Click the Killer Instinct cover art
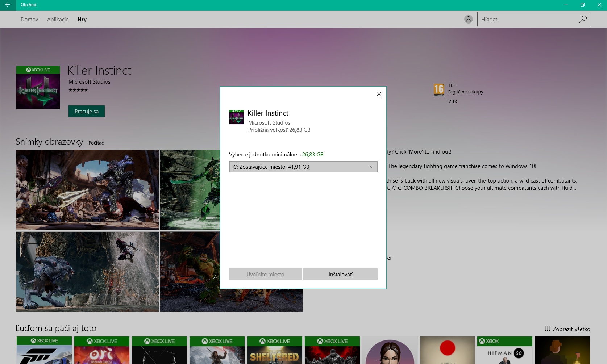The height and width of the screenshot is (364, 607). click(38, 88)
